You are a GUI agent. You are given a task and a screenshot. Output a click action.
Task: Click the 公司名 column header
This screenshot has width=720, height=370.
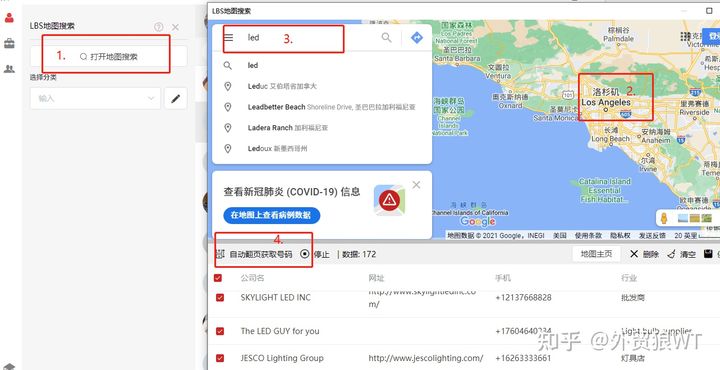[252, 278]
